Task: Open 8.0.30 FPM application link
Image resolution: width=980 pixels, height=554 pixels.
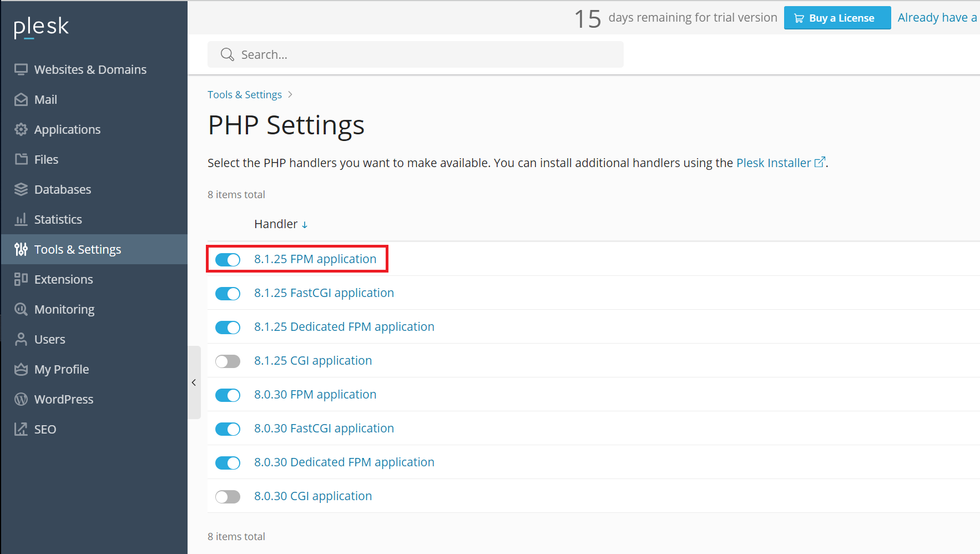Action: click(x=315, y=395)
